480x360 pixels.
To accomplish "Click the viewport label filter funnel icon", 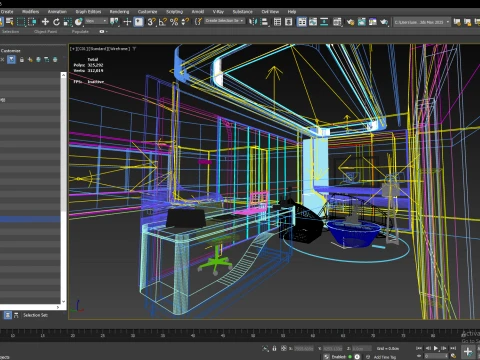I will click(134, 49).
